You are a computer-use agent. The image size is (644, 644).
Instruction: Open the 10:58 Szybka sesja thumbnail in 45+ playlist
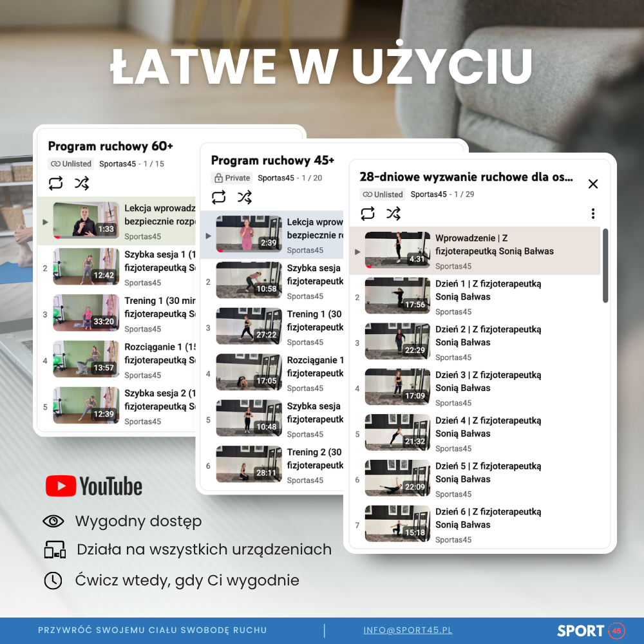click(x=249, y=280)
